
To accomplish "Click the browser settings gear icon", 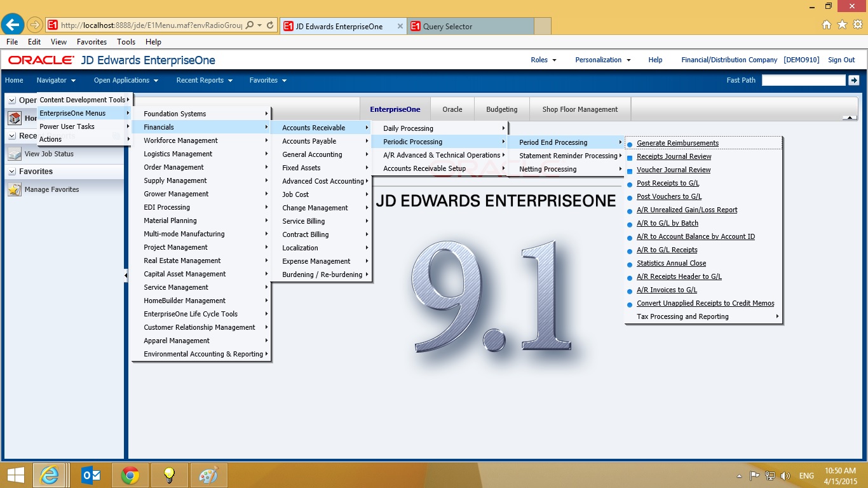I will pyautogui.click(x=857, y=25).
